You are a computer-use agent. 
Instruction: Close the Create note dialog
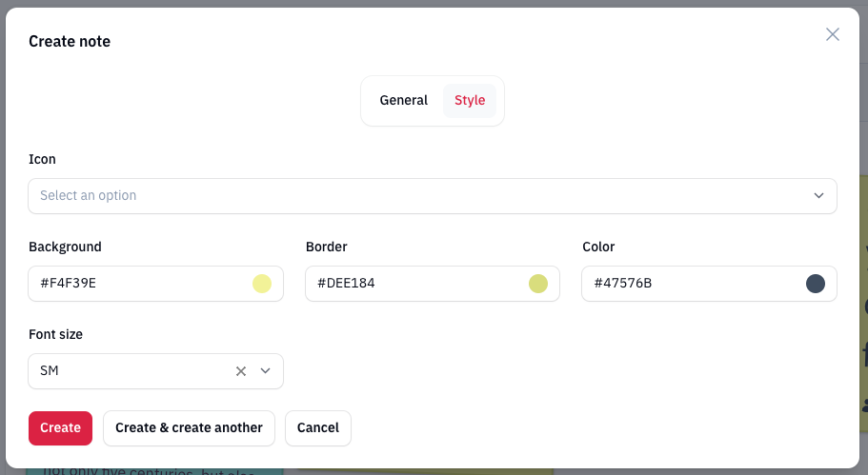point(832,34)
